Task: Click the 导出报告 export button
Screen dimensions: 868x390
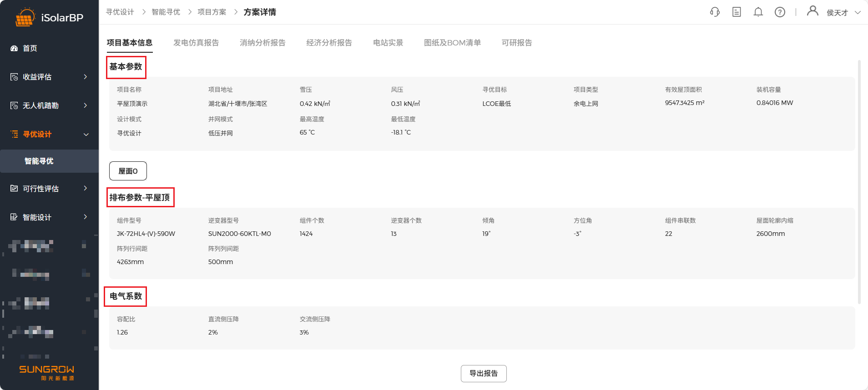Action: pyautogui.click(x=484, y=373)
